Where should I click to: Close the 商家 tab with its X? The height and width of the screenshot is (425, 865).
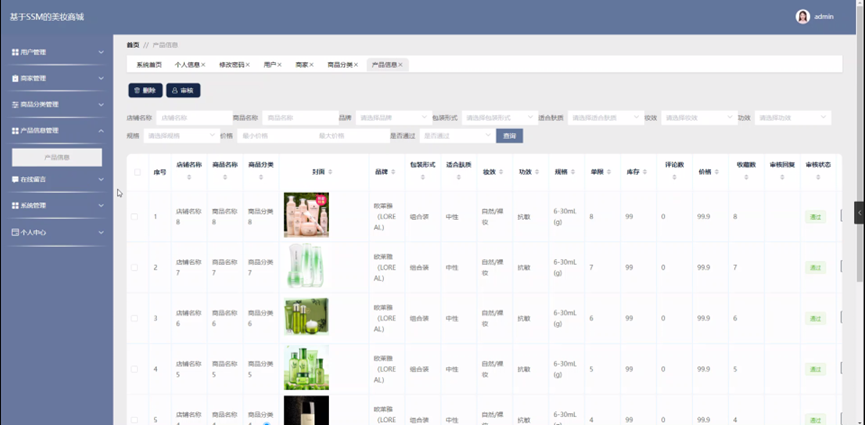coord(312,65)
